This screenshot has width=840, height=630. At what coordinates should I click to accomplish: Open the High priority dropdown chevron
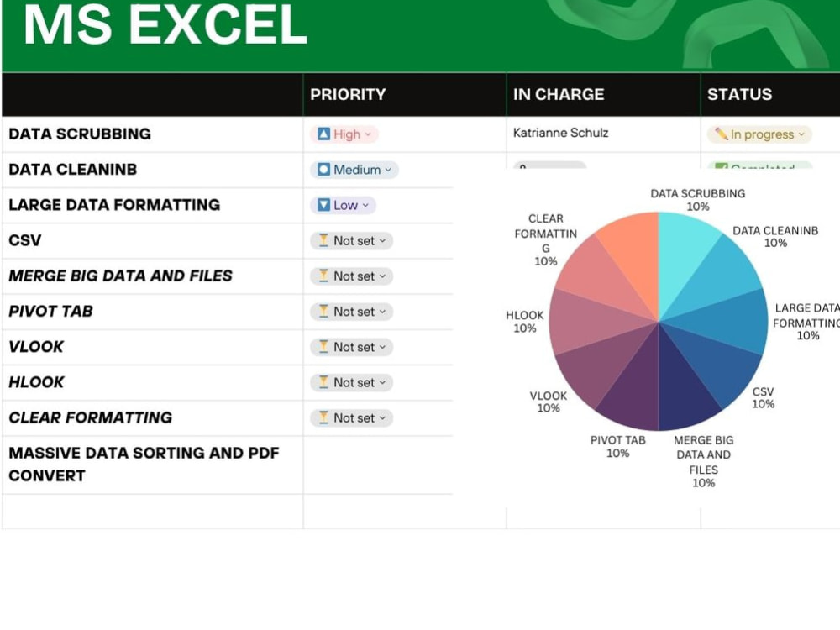pyautogui.click(x=368, y=134)
